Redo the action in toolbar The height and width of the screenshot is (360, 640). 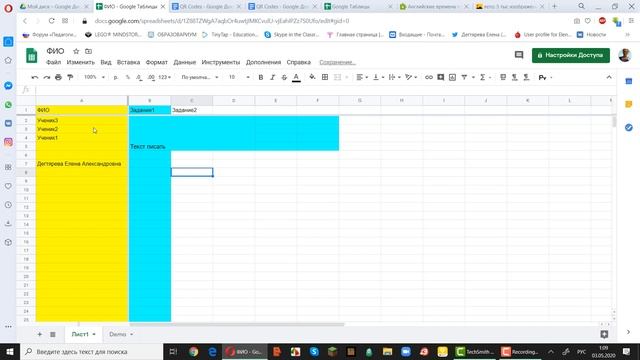[x=47, y=77]
